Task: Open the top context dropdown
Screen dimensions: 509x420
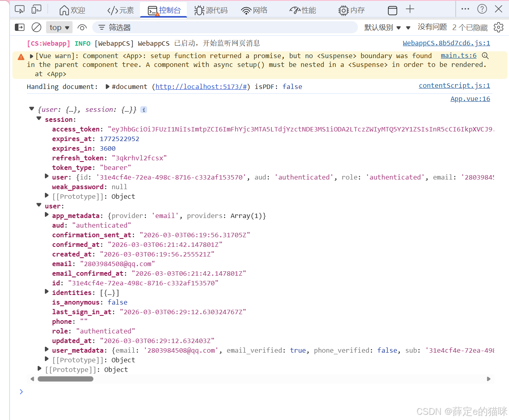Action: pos(59,27)
